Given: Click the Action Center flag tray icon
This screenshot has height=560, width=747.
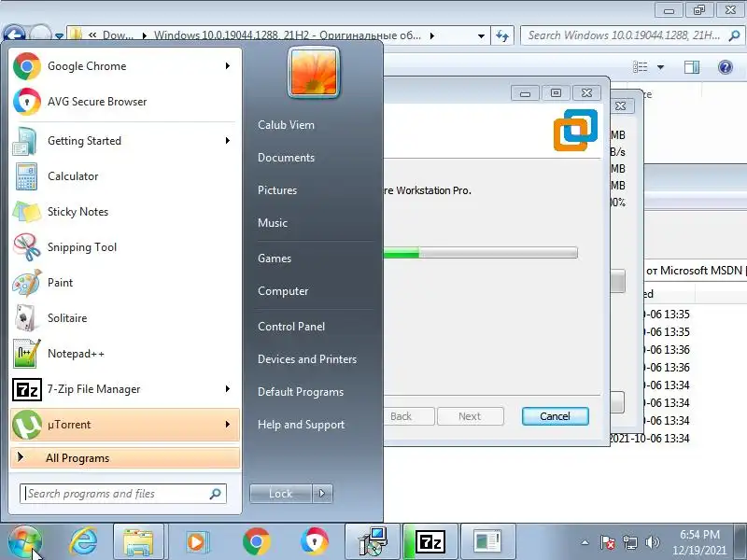Looking at the screenshot, I should 608,542.
